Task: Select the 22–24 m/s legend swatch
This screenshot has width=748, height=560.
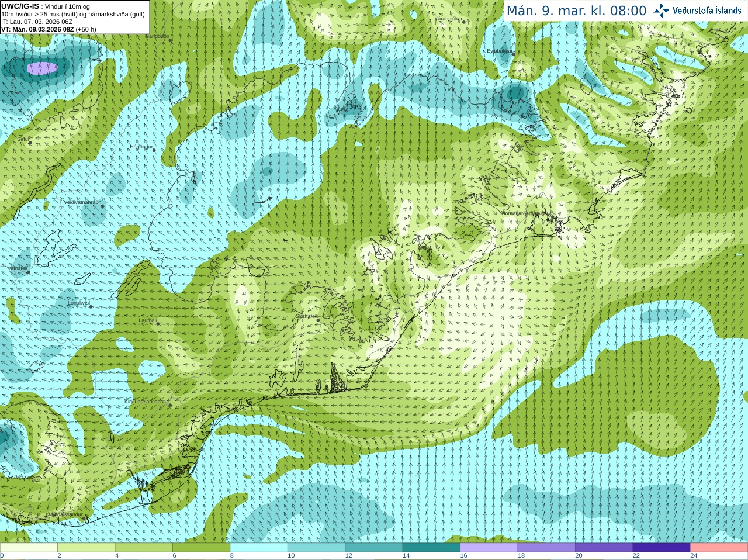Action: coord(662,548)
